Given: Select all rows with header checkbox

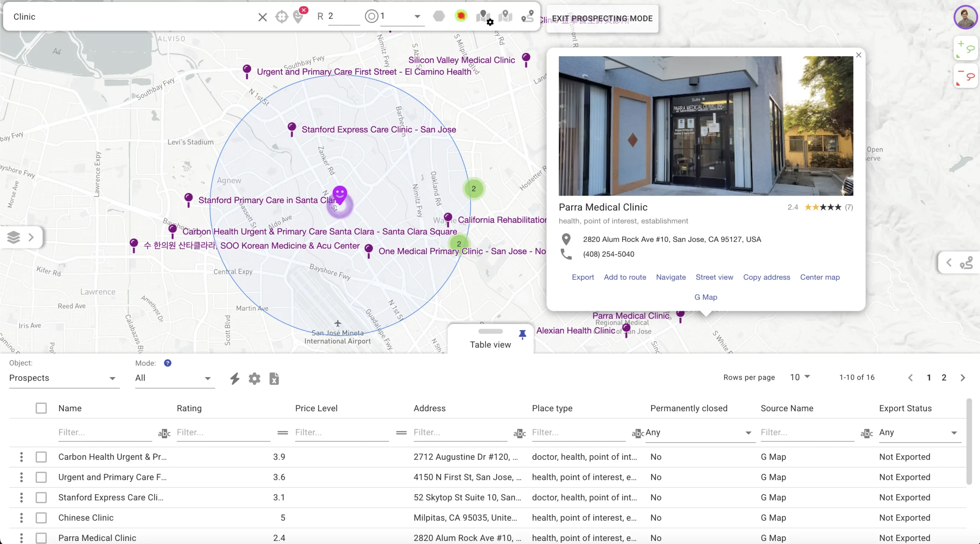Looking at the screenshot, I should [41, 408].
